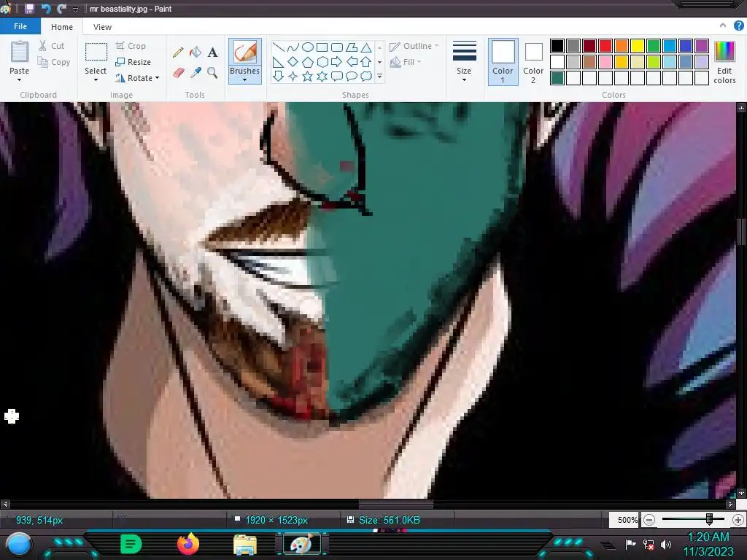Switch to the View tab
The width and height of the screenshot is (747, 560).
102,27
